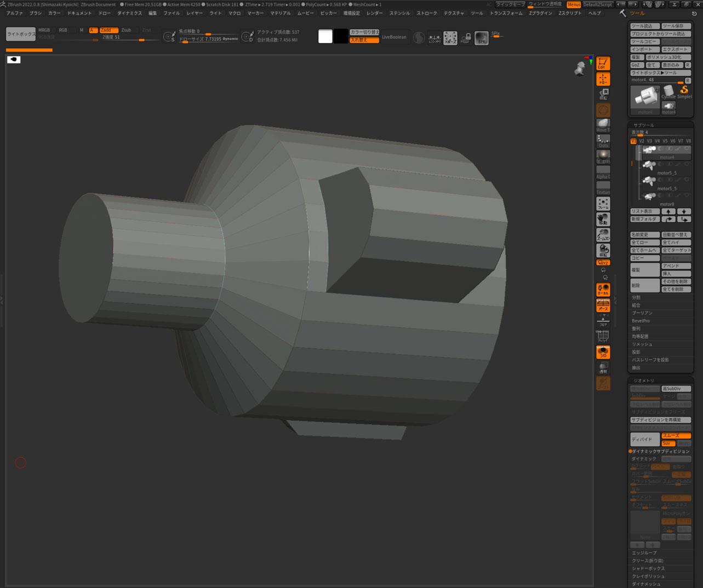
Task: Toggle LiveBoolean mode
Action: pyautogui.click(x=394, y=37)
